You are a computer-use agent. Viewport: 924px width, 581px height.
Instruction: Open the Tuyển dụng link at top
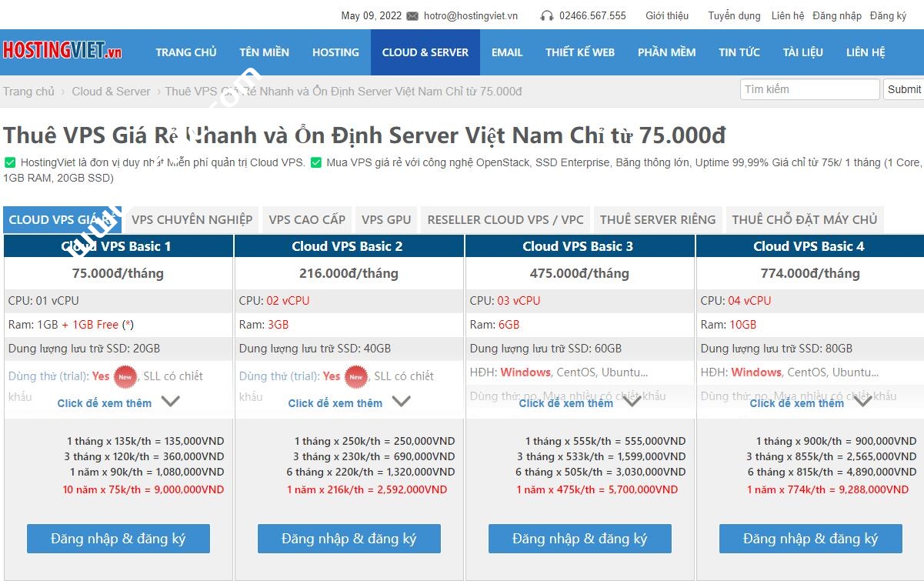click(x=733, y=15)
